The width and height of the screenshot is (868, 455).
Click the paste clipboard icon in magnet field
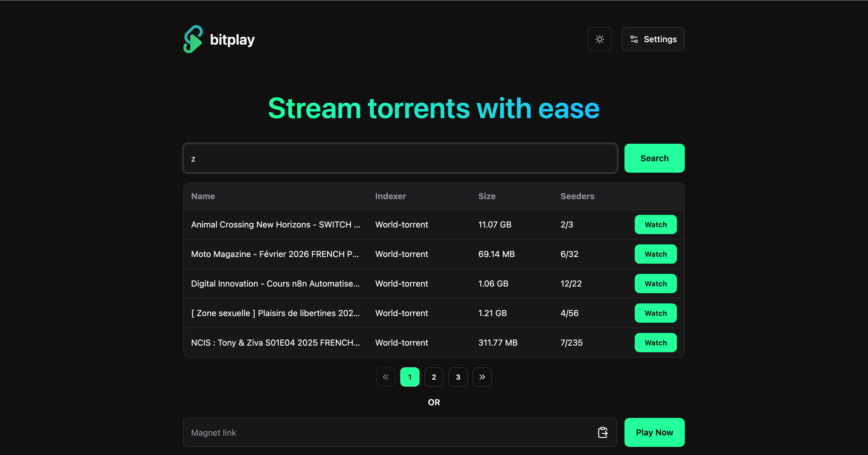tap(602, 432)
